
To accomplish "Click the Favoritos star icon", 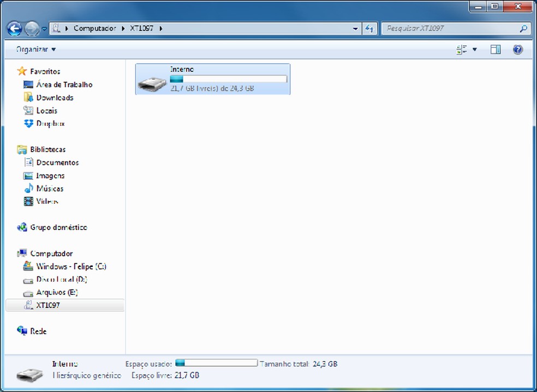I will click(22, 71).
